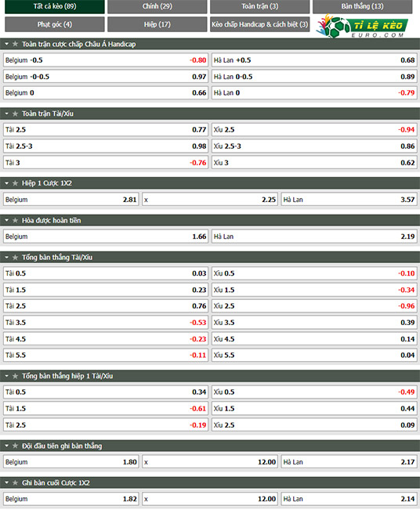Image resolution: width=420 pixels, height=513 pixels.
Task: Favorite the Toàn trận Tài/Xỉu section star
Action: point(15,114)
